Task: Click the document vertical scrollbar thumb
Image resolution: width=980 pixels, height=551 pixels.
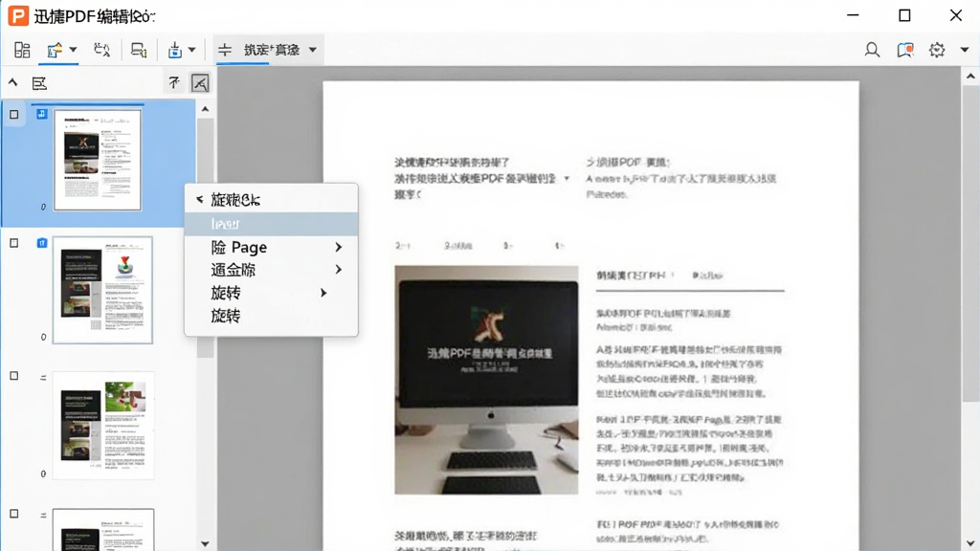Action: coord(970,244)
